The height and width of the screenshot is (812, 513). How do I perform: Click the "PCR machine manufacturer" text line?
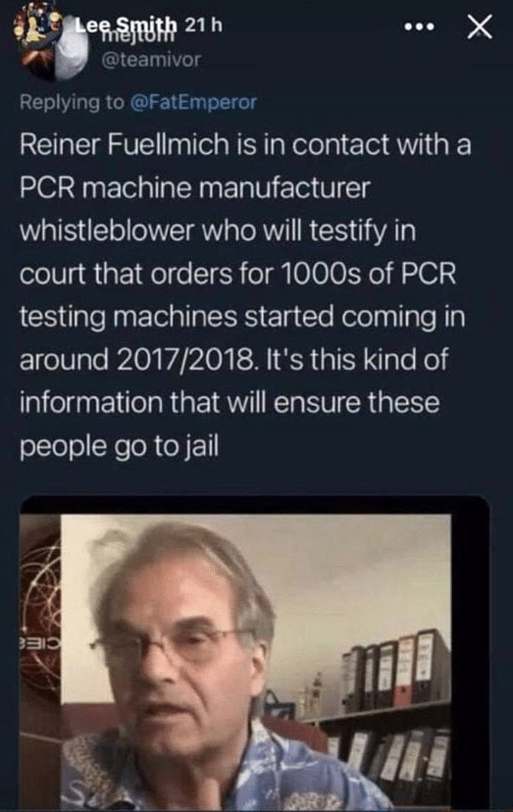coord(195,187)
